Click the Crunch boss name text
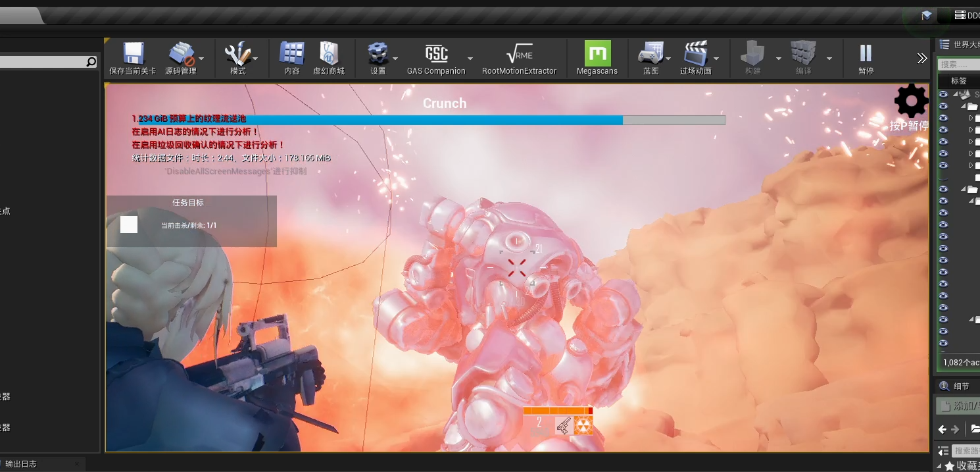This screenshot has width=980, height=472. pyautogui.click(x=445, y=103)
